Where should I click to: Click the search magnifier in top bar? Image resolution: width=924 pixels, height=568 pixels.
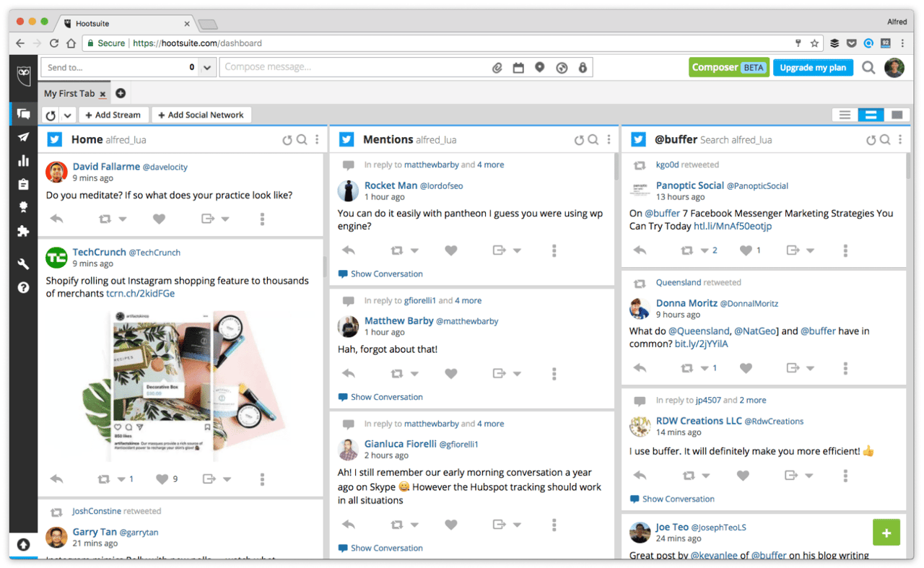pos(868,68)
